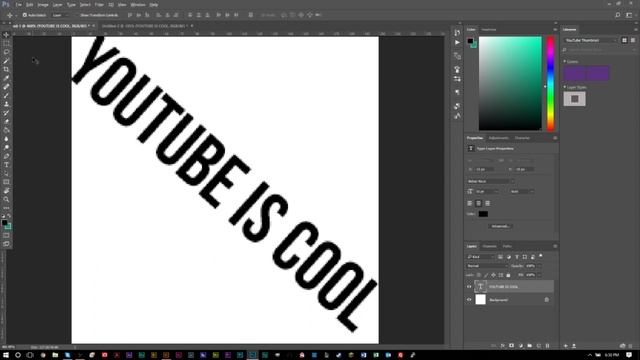The height and width of the screenshot is (360, 640).
Task: Open the layer filter Kind dropdown
Action: point(480,257)
